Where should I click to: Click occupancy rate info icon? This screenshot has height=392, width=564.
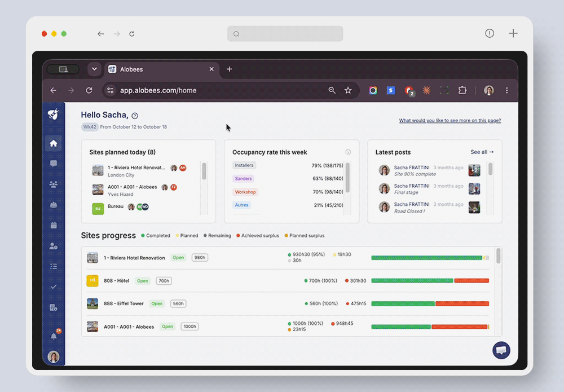tap(348, 152)
